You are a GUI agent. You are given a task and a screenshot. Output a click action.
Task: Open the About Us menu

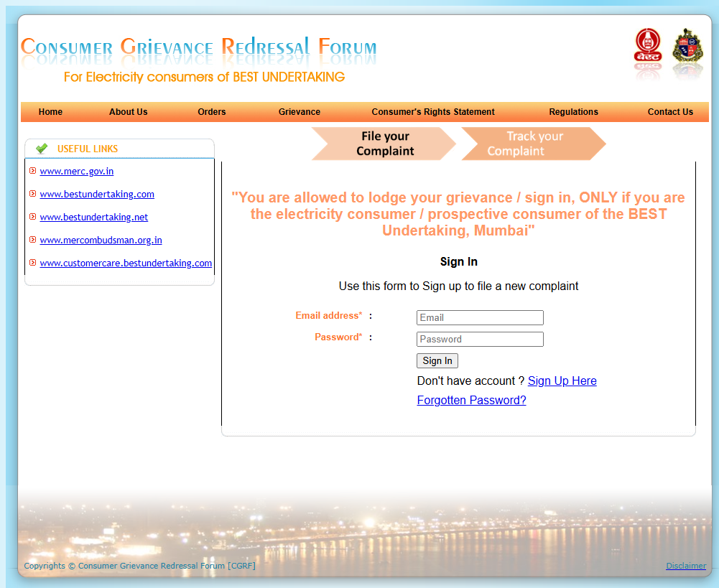pos(128,112)
